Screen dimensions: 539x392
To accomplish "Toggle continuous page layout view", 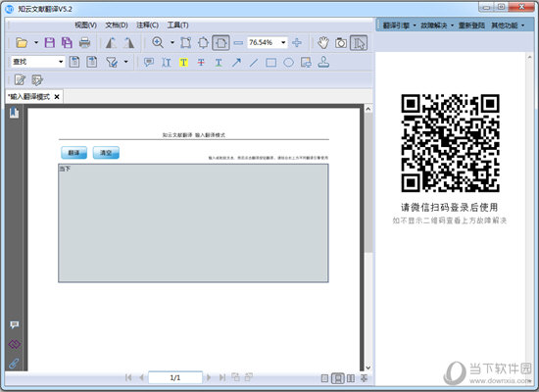I will (338, 378).
